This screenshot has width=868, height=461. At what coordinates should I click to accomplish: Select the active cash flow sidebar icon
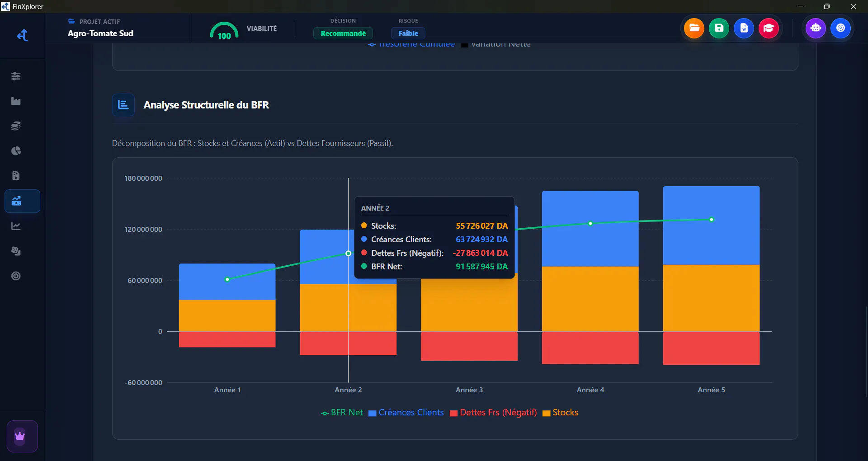[x=22, y=201]
